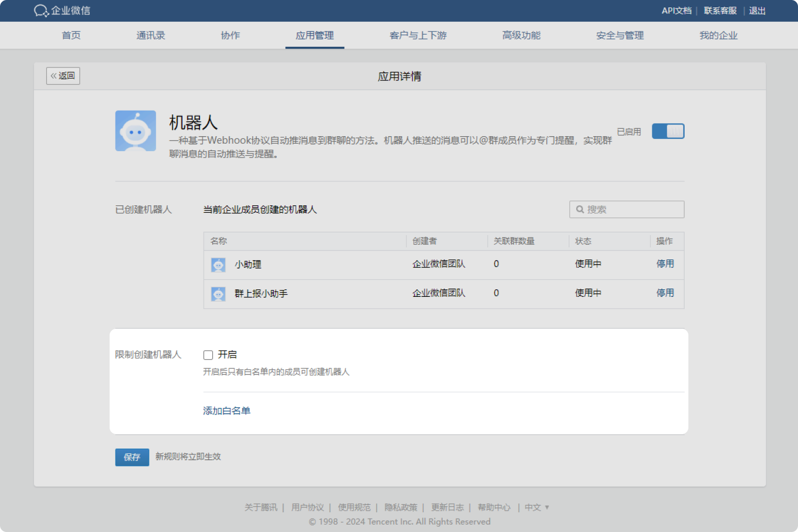
Task: Switch to the 通讯录 tab
Action: (151, 35)
